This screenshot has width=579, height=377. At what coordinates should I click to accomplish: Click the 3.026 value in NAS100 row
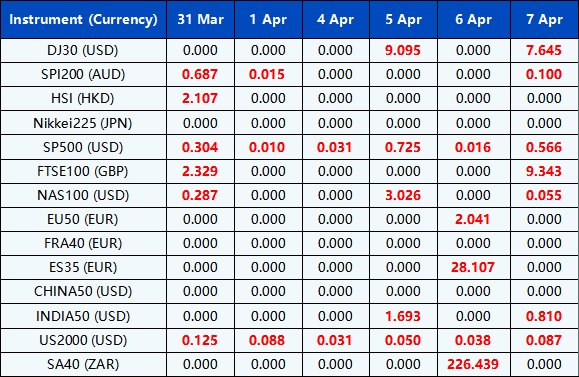403,195
